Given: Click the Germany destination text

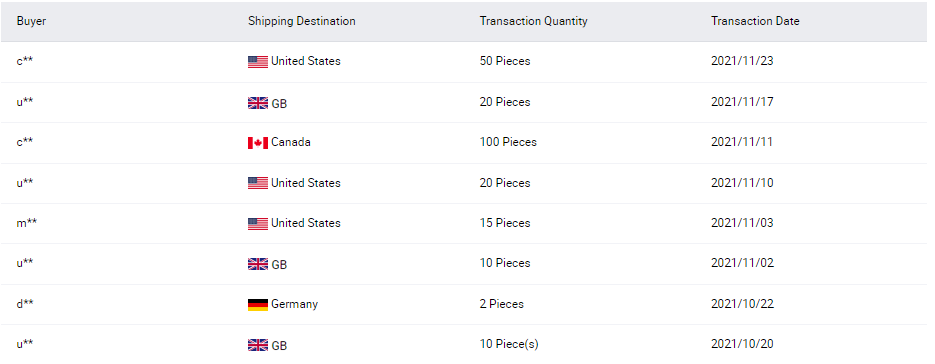Looking at the screenshot, I should click(x=295, y=304).
